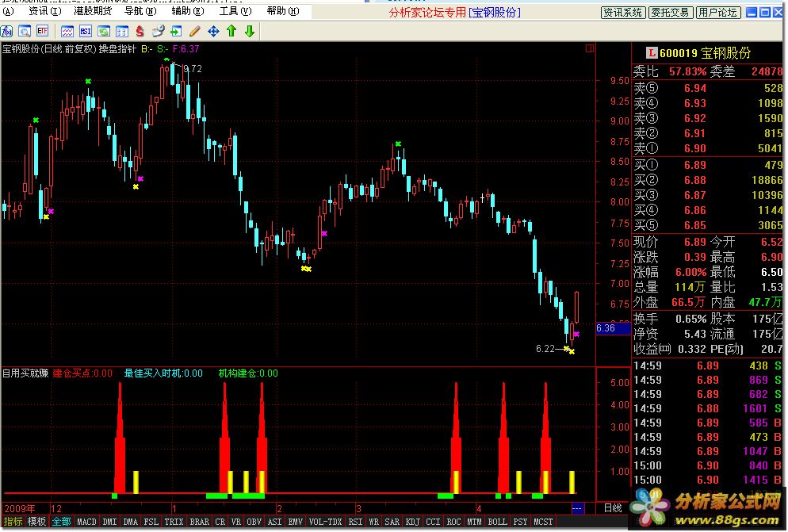Open the 帮助(H) menu
Viewport: 788px width, 532px height.
283,11
